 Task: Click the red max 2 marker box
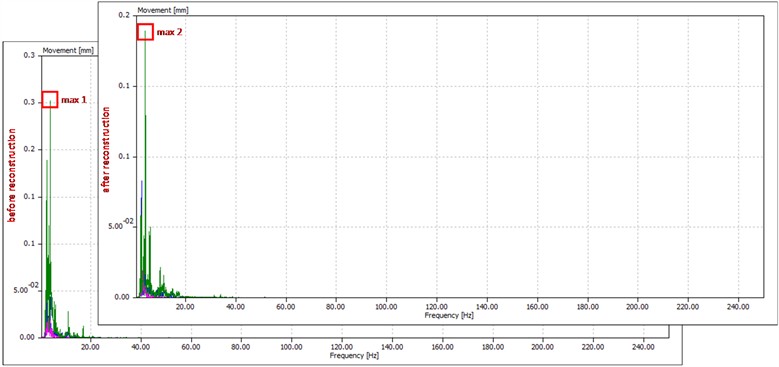145,32
